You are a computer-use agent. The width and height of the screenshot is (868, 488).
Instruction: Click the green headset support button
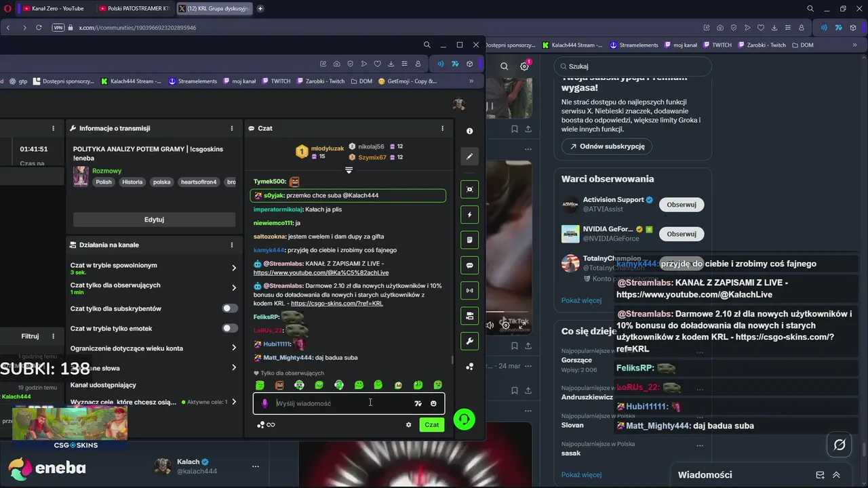464,420
